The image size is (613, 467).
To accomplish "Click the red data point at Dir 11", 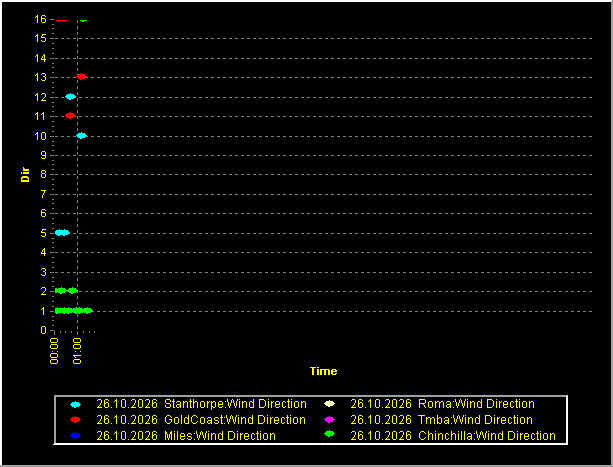I will [70, 116].
